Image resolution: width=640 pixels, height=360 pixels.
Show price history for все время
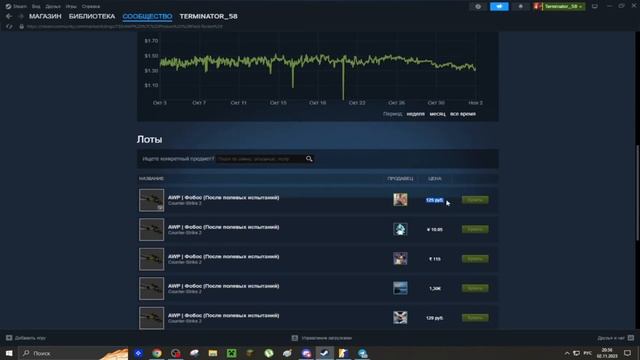tap(463, 114)
